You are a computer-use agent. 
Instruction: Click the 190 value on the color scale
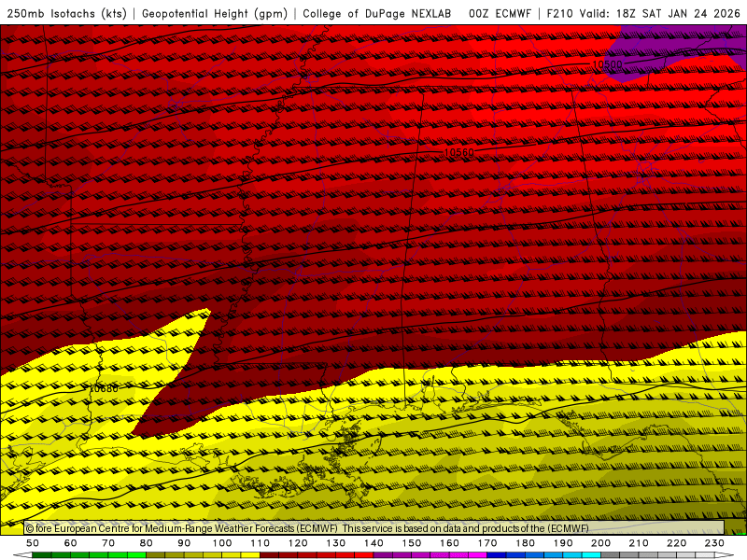(x=563, y=543)
